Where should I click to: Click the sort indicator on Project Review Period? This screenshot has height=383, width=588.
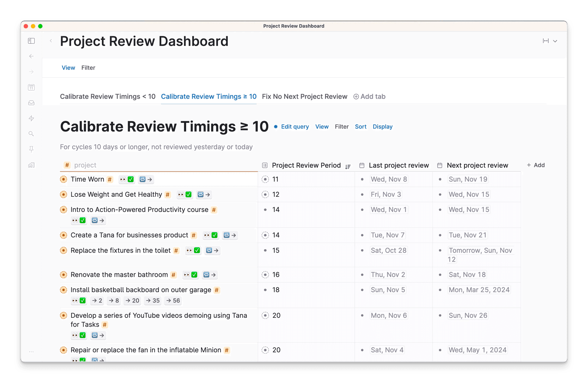coord(348,166)
